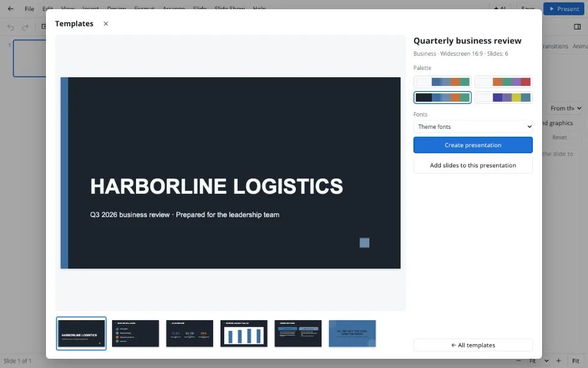Click the large slide preview
The image size is (588, 368).
click(231, 173)
